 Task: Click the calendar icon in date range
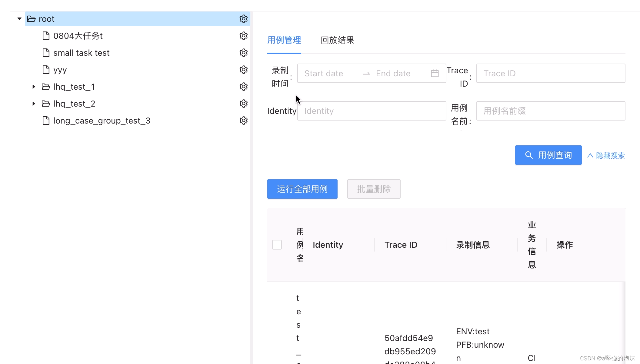(x=435, y=73)
